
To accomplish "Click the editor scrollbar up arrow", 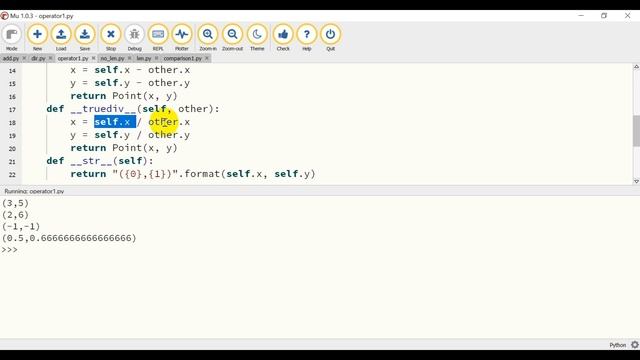I will pyautogui.click(x=636, y=67).
